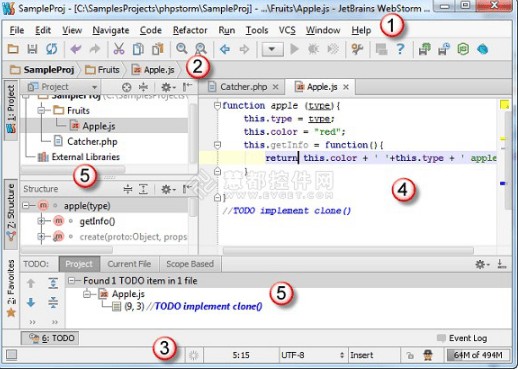Viewport: 518px width, 370px height.
Task: Click the Cut scissors icon
Action: (119, 49)
